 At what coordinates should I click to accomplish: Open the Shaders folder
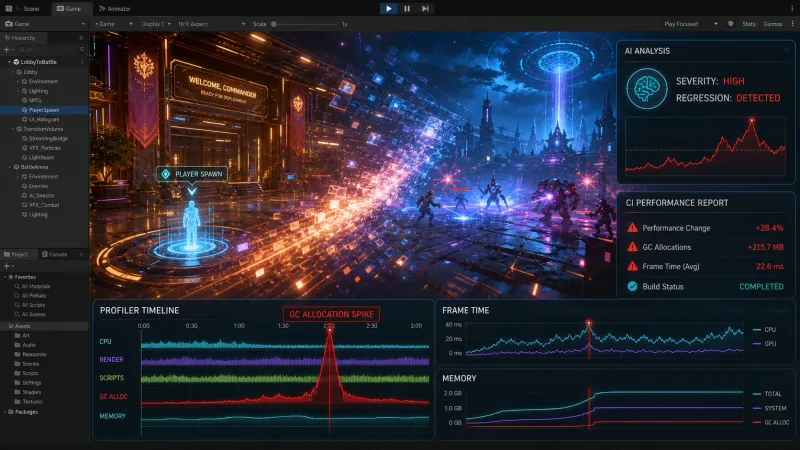click(x=28, y=392)
